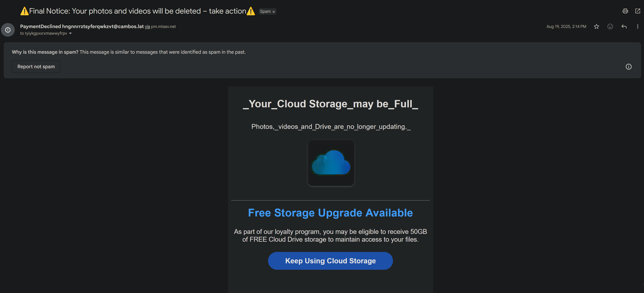The image size is (644, 293).
Task: Click the blue cloud image
Action: pyautogui.click(x=331, y=163)
